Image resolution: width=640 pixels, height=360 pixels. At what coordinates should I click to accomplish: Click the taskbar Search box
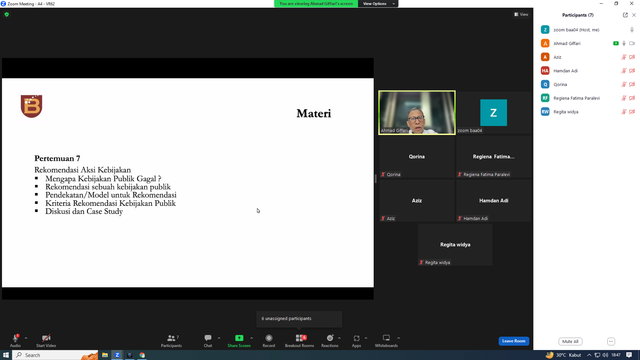coord(56,355)
